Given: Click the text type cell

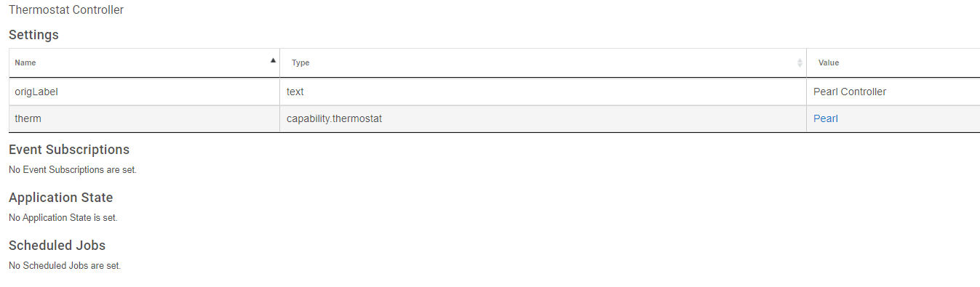Looking at the screenshot, I should [x=543, y=92].
